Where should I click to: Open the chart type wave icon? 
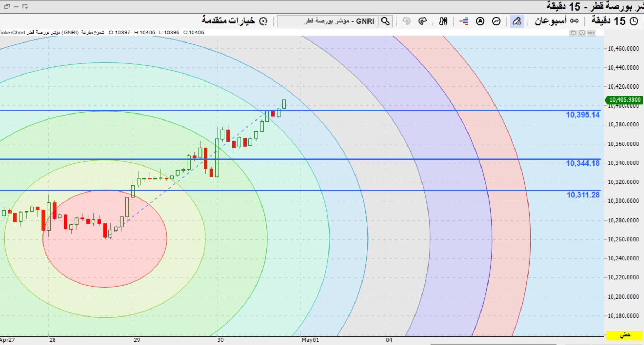[496, 21]
